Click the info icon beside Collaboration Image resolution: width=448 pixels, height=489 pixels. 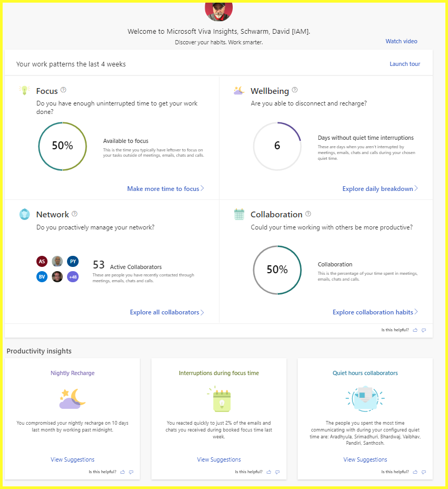click(x=308, y=214)
